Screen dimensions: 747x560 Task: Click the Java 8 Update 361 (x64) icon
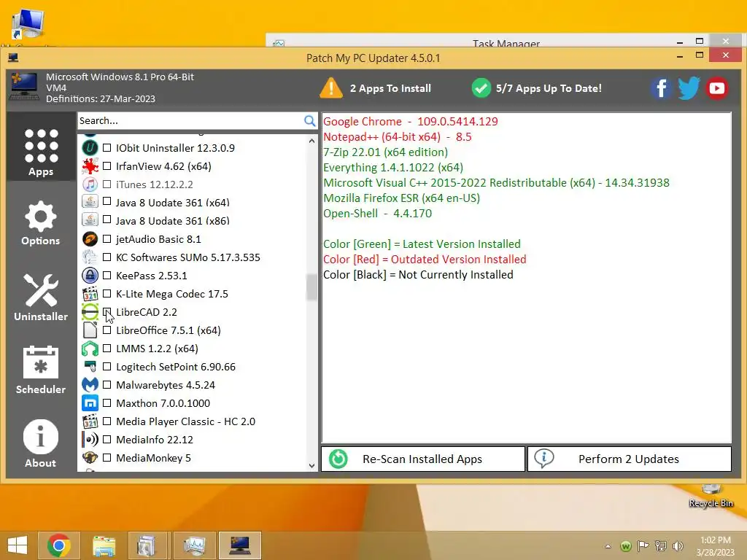click(90, 203)
